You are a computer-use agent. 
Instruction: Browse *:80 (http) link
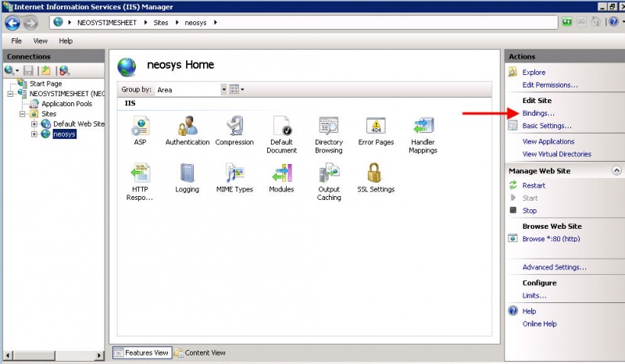pos(551,239)
